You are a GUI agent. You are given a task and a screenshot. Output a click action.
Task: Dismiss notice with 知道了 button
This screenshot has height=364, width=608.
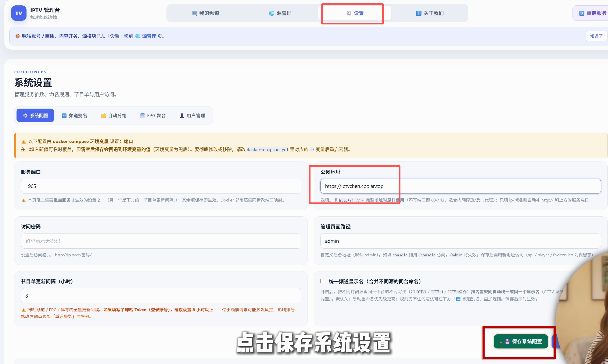pos(596,36)
